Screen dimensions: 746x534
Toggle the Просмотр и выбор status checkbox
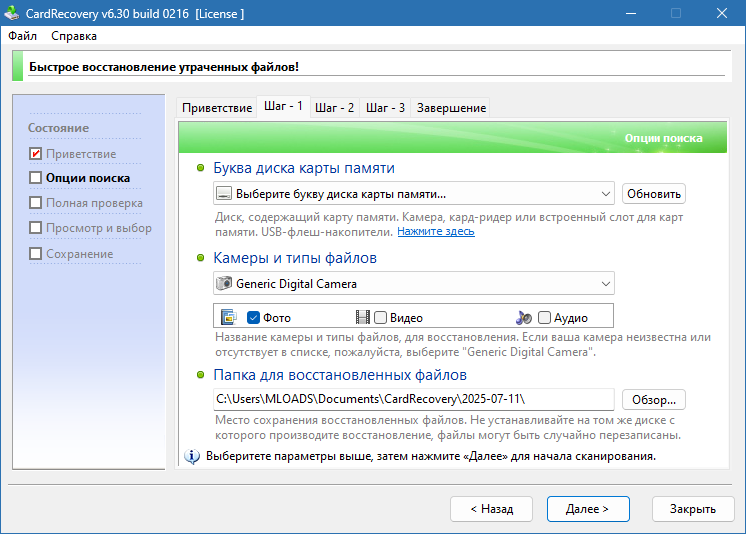[36, 228]
